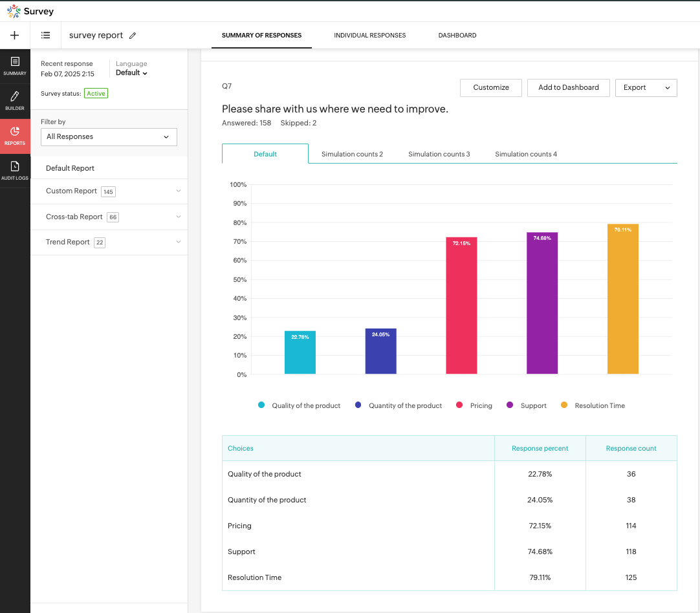Click the pencil icon to rename survey report
The height and width of the screenshot is (613, 700).
(133, 36)
